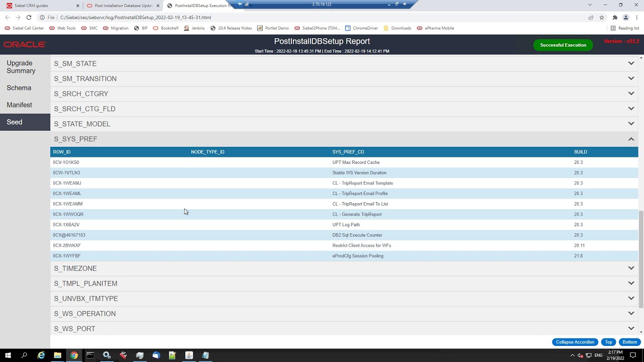Open the Windows Start menu
Image resolution: width=644 pixels, height=362 pixels.
point(8,355)
